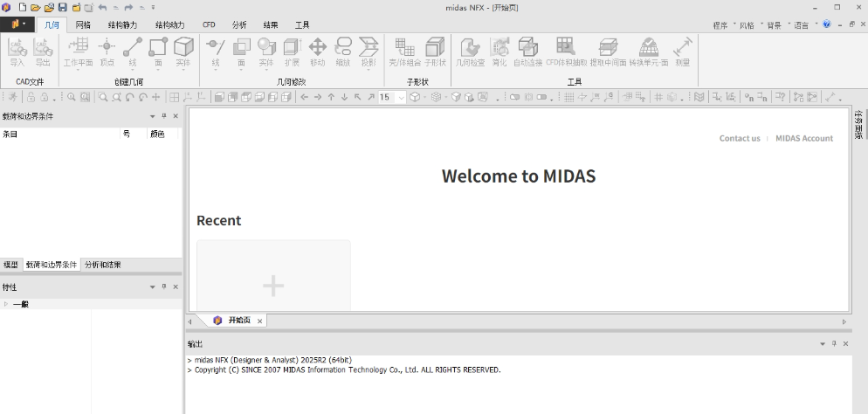Click the 缩放 scale geometry tool
868x414 pixels.
342,52
